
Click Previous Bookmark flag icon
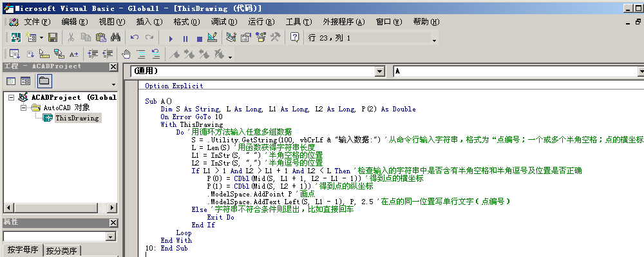coord(204,53)
